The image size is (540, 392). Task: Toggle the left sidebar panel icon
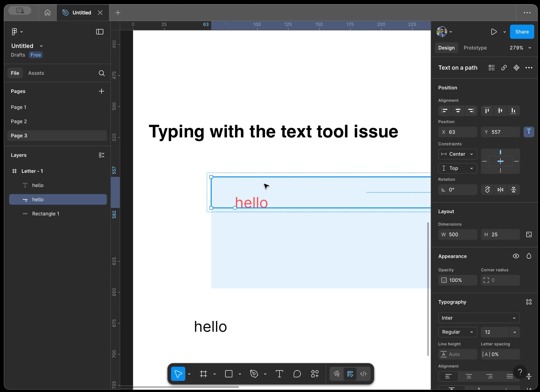point(100,32)
